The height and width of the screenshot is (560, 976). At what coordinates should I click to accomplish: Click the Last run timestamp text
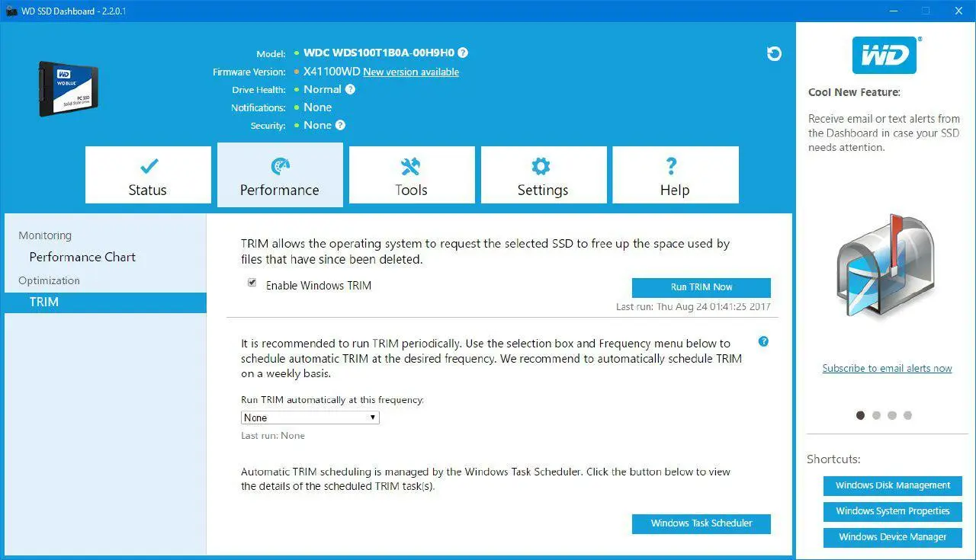pos(693,307)
